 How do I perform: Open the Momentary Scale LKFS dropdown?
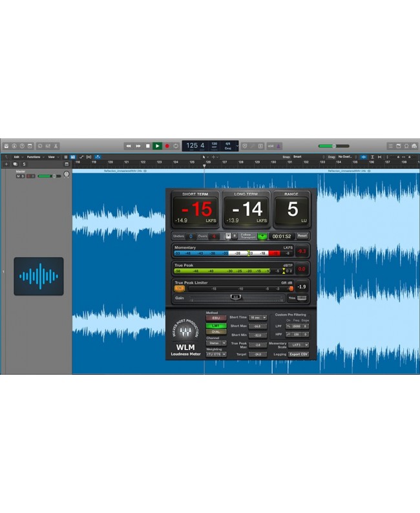(x=299, y=345)
